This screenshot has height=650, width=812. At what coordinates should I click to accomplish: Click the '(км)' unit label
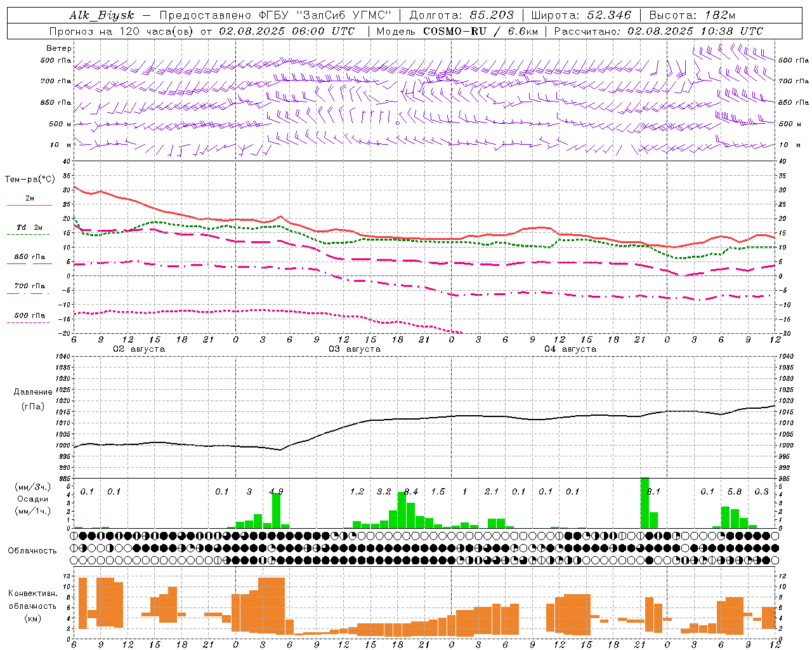[32, 618]
